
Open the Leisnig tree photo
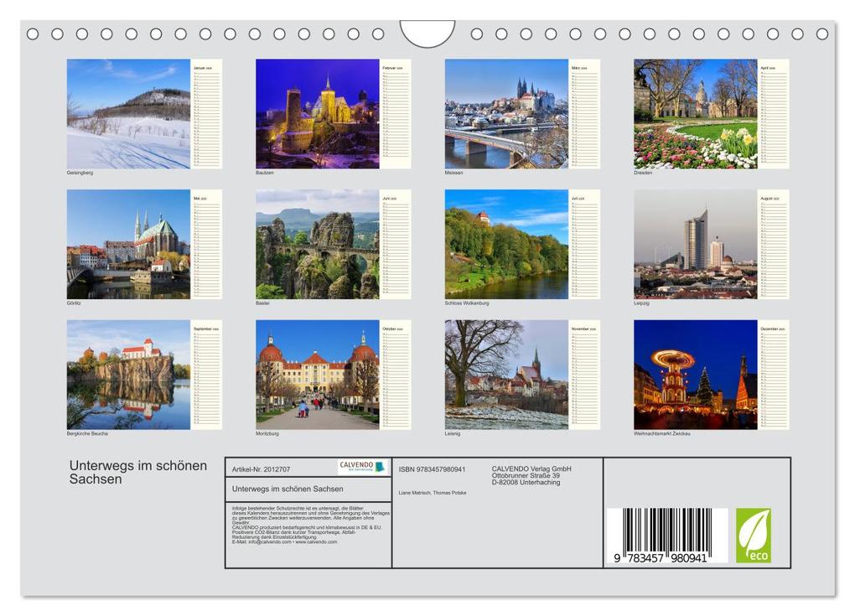click(x=506, y=375)
